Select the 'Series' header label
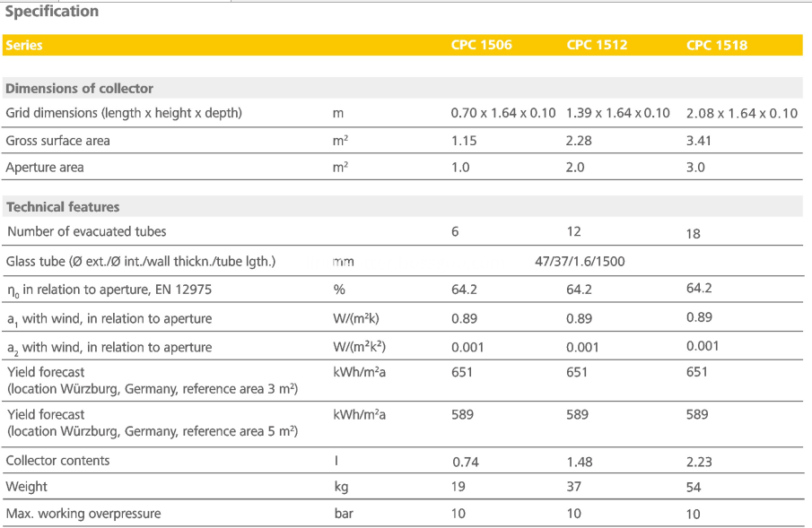 click(x=24, y=45)
